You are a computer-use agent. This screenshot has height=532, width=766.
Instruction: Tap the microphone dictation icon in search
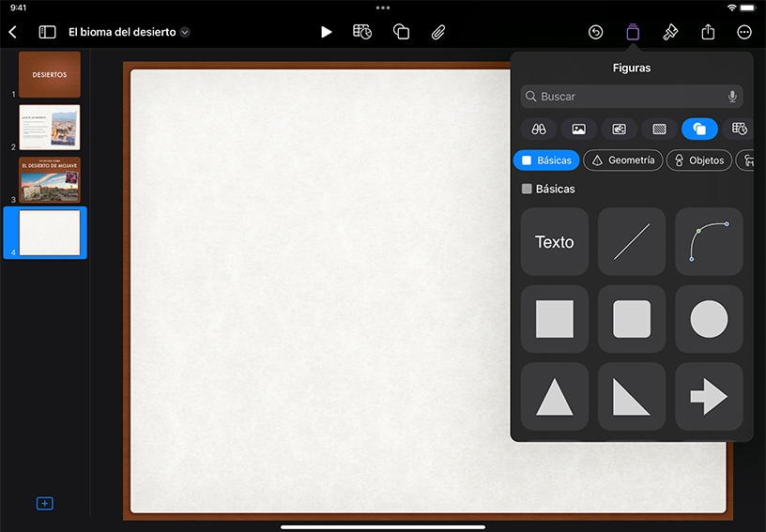pyautogui.click(x=732, y=97)
